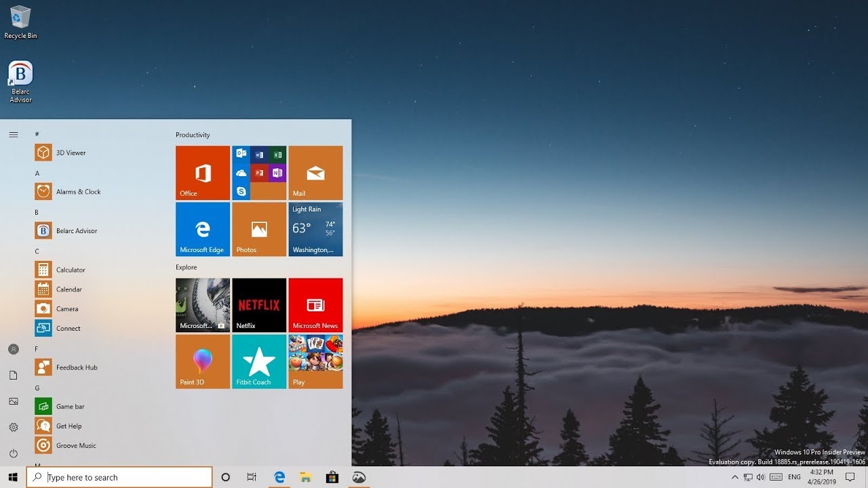Expand the Start menu hamburger button
This screenshot has width=868, height=488.
(13, 135)
